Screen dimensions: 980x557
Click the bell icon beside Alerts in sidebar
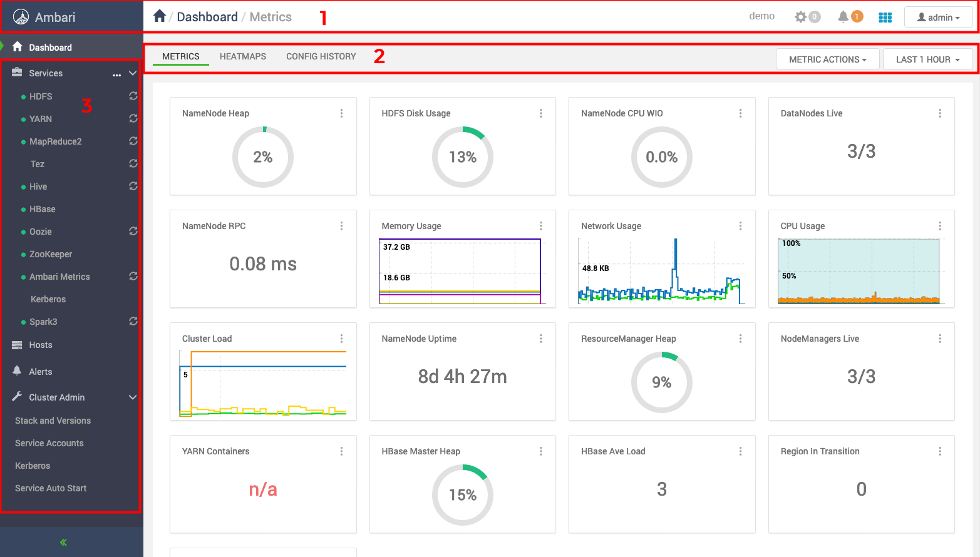[x=16, y=371]
